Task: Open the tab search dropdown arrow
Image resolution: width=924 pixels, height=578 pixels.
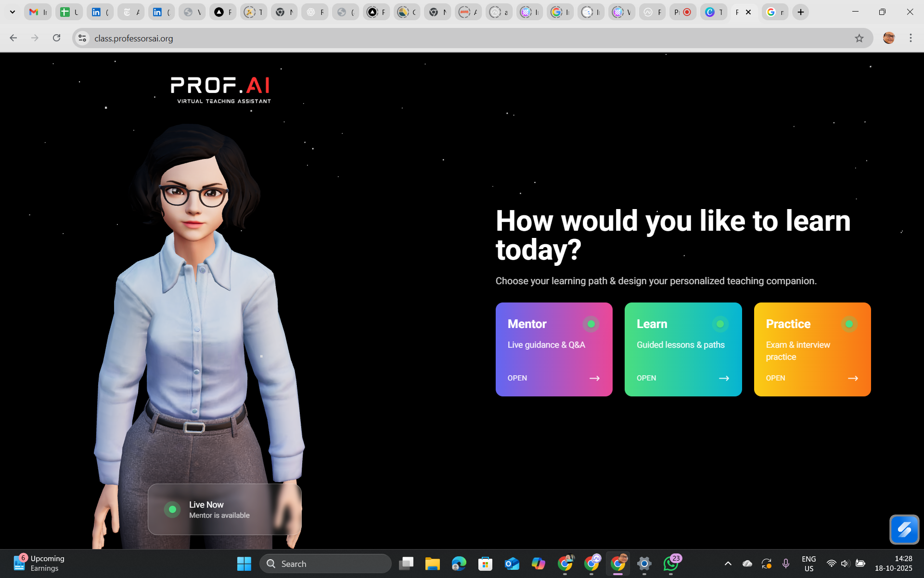Action: (13, 12)
